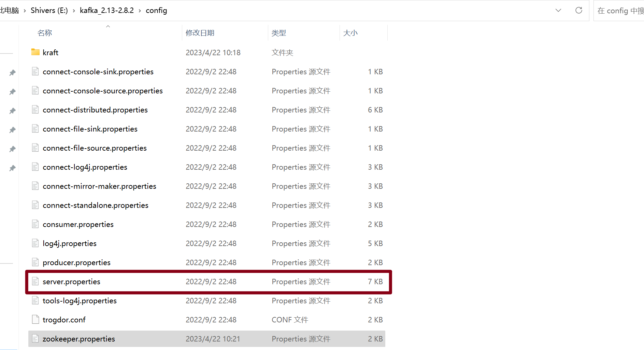644x350 pixels.
Task: Click the 6 KB size of connect-distributed.properties
Action: [x=375, y=110]
